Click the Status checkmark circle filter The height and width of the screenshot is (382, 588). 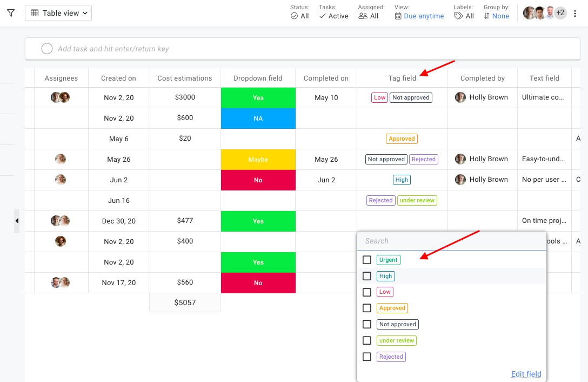click(294, 16)
